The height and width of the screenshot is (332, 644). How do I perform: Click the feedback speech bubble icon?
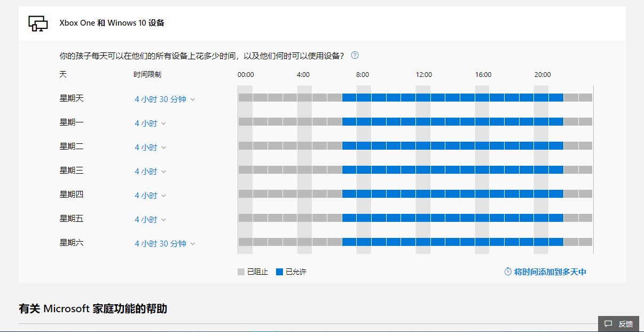coord(609,323)
